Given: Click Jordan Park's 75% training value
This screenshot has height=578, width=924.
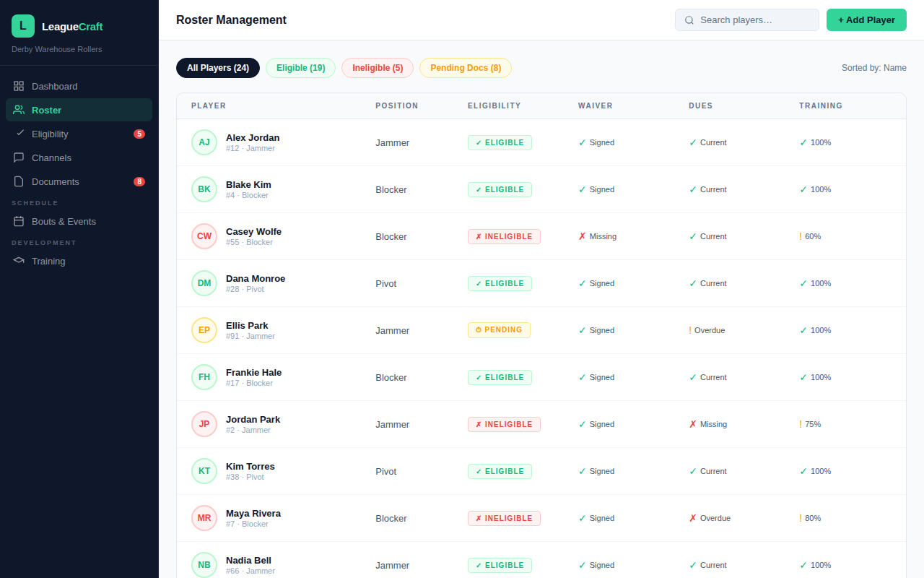Looking at the screenshot, I should [810, 424].
